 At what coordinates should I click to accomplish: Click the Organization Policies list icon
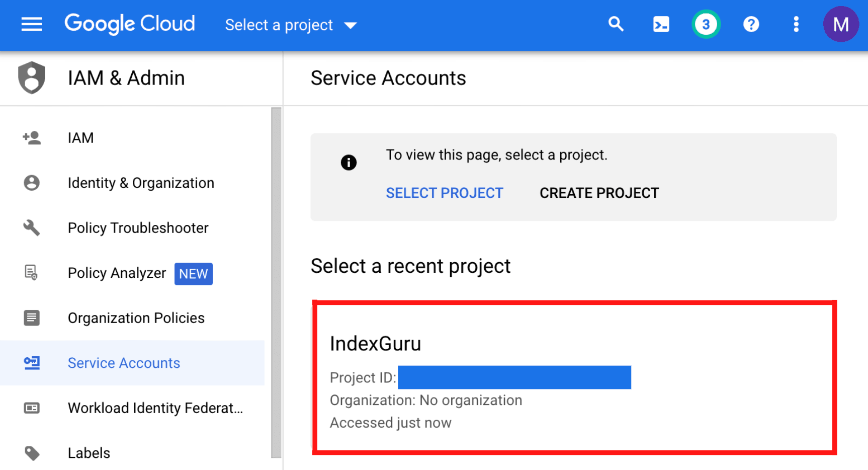(32, 318)
